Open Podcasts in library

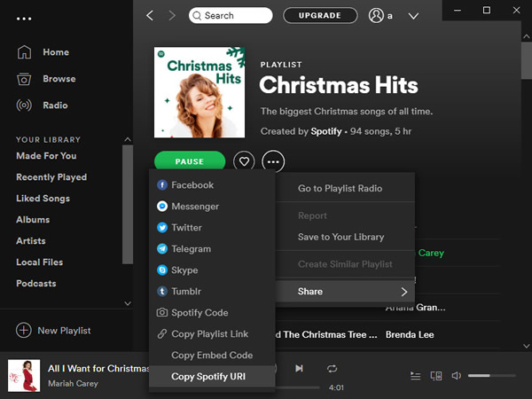click(x=36, y=284)
